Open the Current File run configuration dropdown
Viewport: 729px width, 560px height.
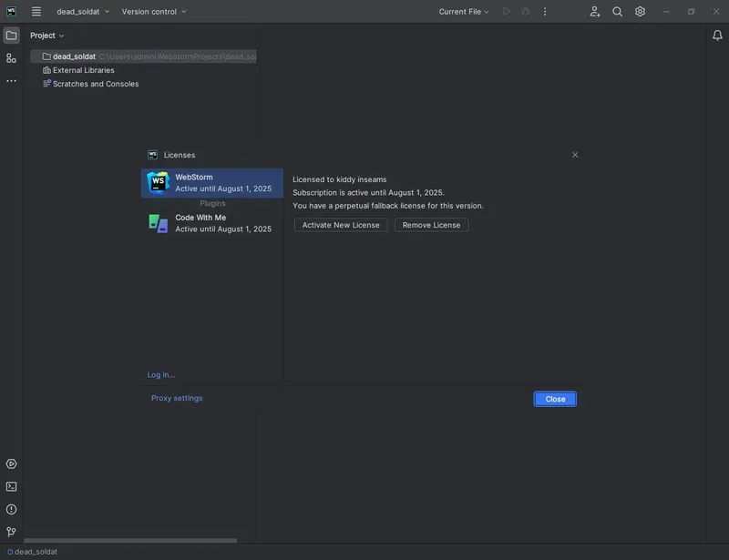coord(464,12)
